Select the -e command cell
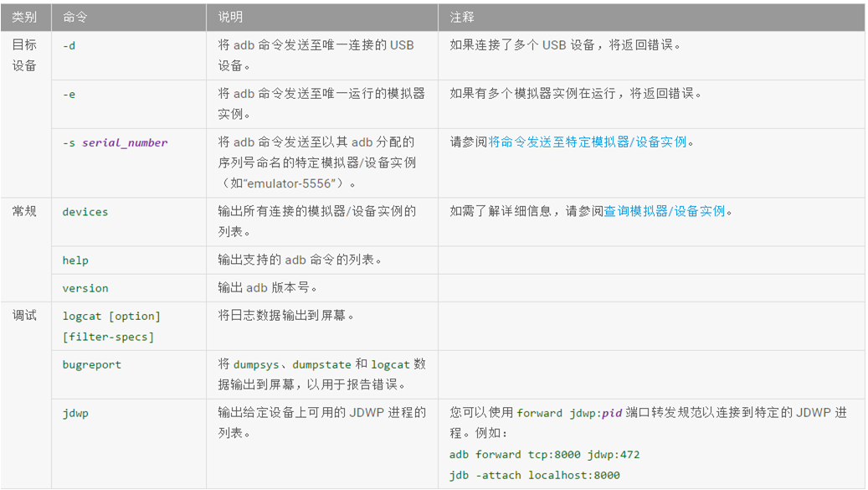 69,93
